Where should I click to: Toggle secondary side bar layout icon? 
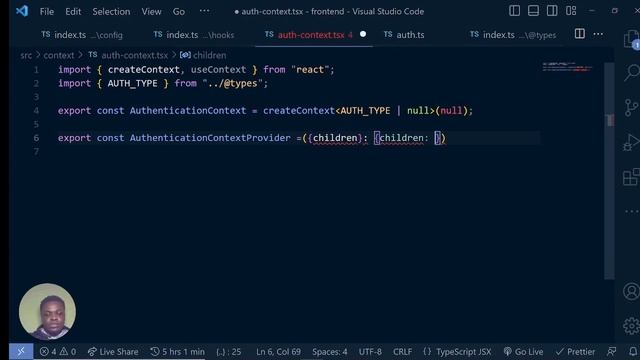[552, 11]
